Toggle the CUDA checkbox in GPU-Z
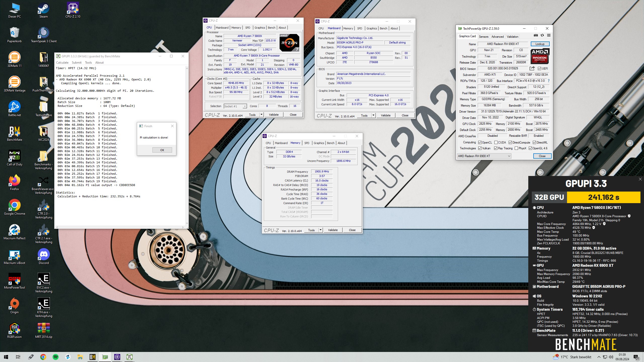Screen dimensions: 644x362 [x=496, y=143]
